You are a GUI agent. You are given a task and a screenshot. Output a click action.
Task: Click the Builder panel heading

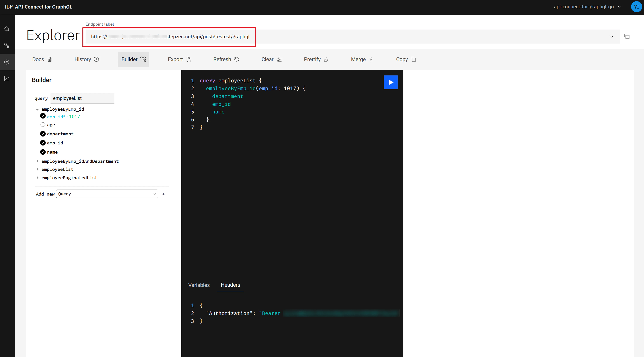(42, 80)
